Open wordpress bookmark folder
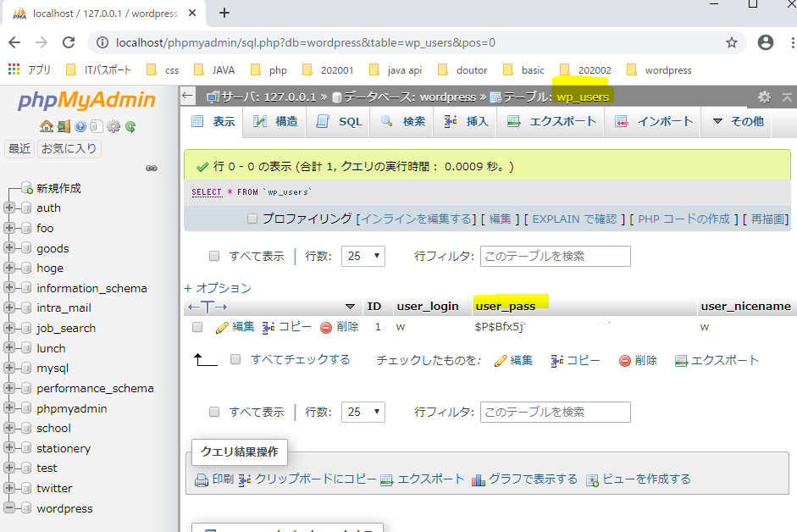 coord(659,69)
